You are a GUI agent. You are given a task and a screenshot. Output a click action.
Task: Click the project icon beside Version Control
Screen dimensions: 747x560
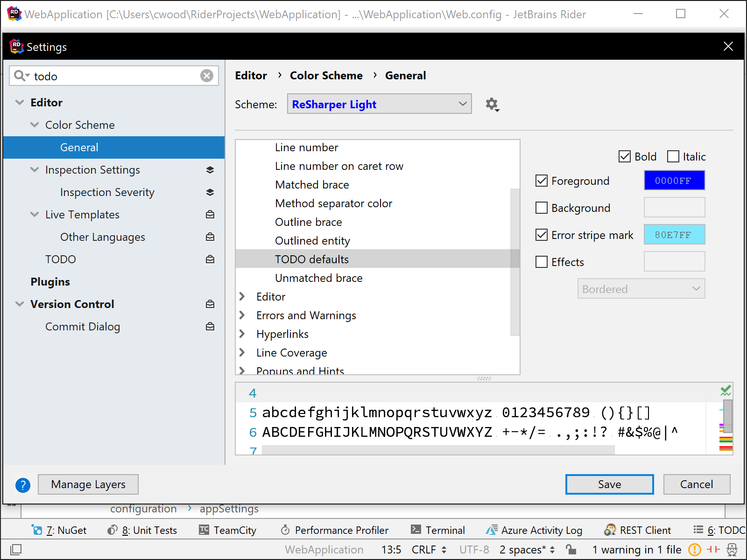[210, 304]
